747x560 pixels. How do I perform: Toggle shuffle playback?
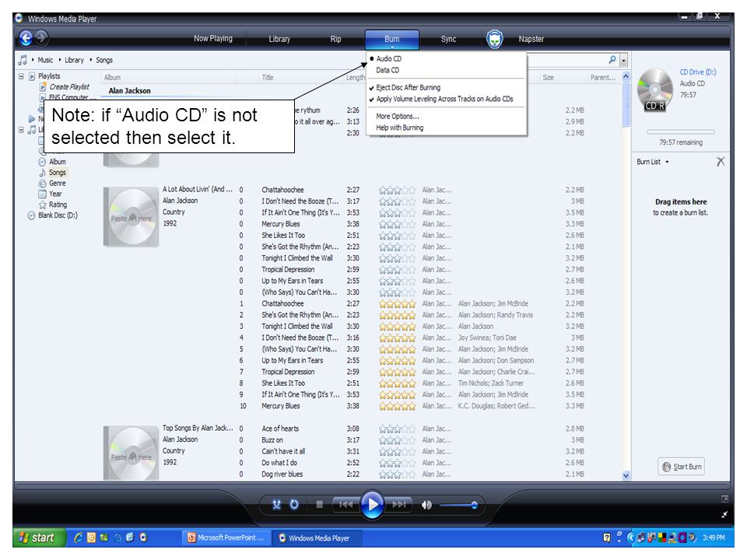[x=276, y=505]
